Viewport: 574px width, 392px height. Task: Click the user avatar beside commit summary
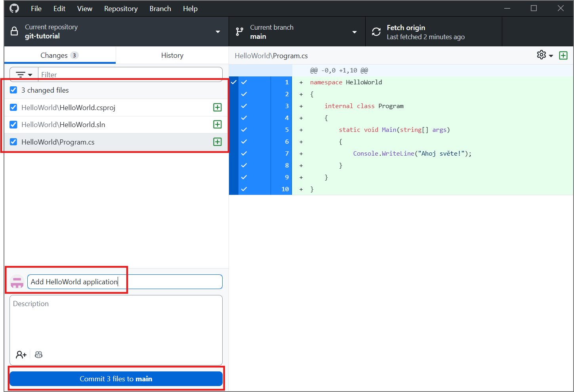tap(17, 282)
